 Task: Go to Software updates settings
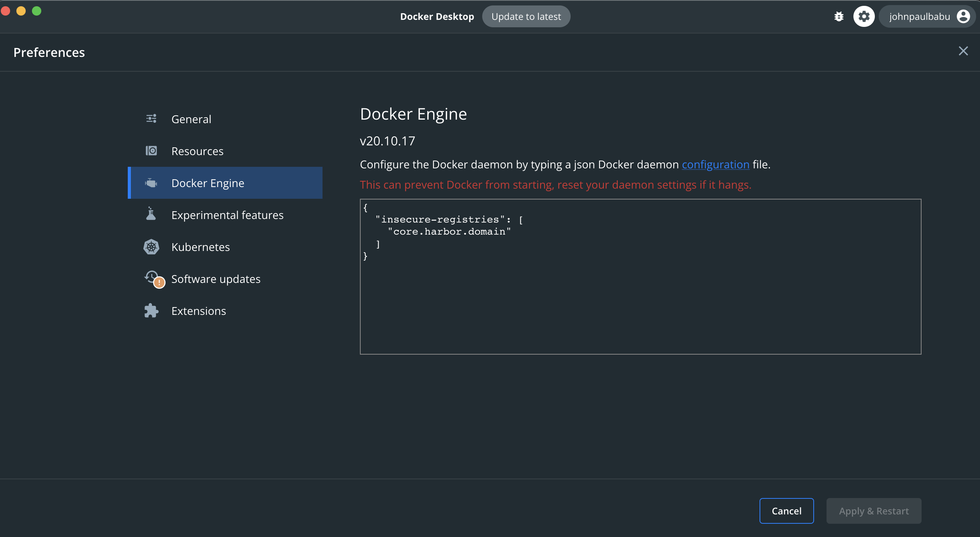point(216,279)
